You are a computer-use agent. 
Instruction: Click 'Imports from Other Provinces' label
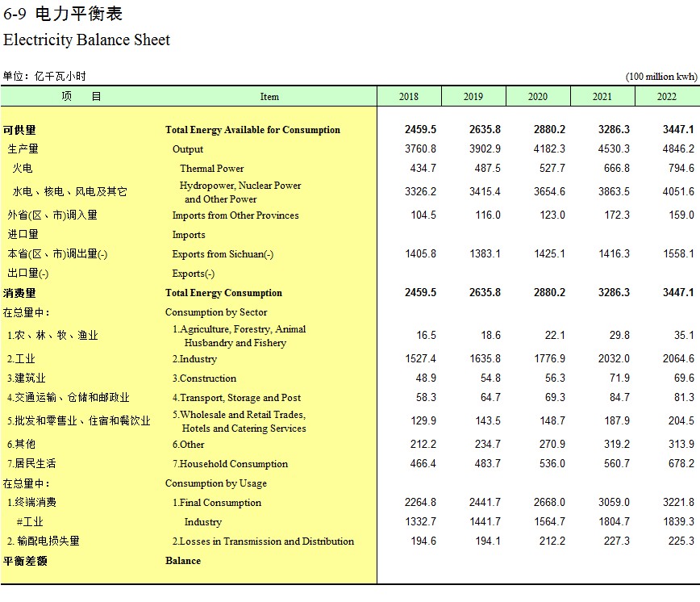click(235, 215)
